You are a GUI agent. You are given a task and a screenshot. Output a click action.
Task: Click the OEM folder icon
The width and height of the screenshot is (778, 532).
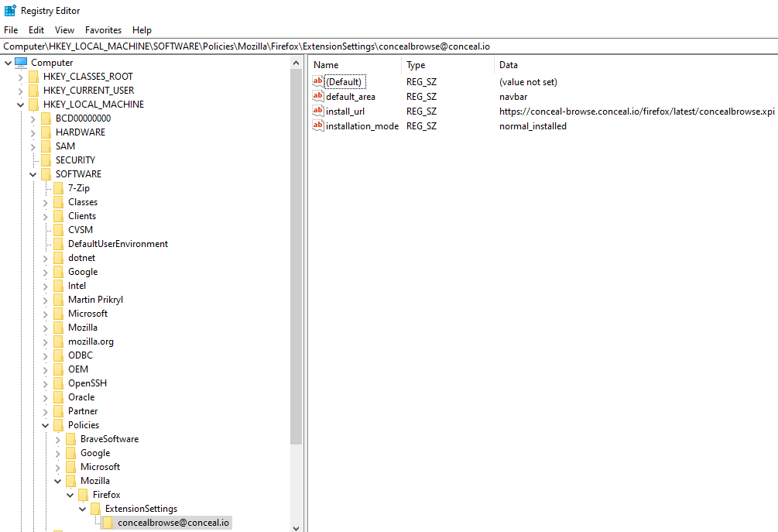[x=59, y=369]
